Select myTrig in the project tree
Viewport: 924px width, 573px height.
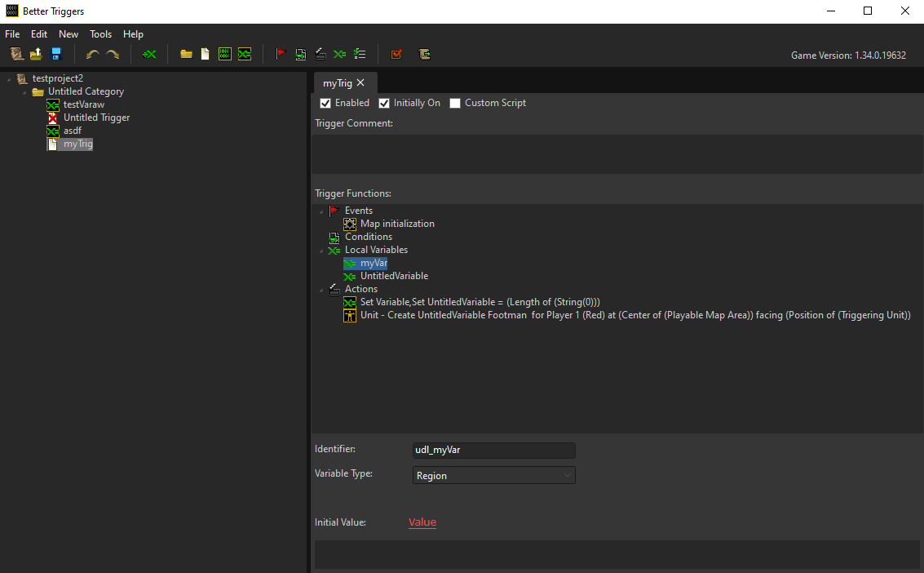[78, 144]
